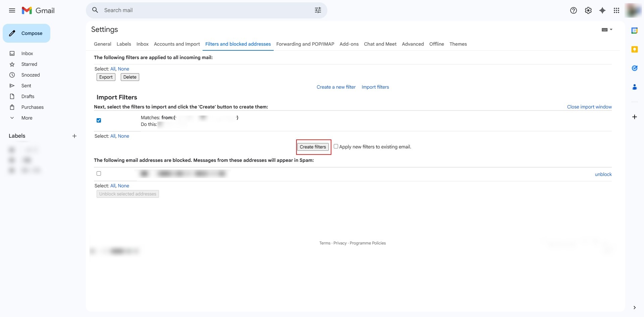Open Google Calendar side panel icon
Viewport: 644px width, 317px height.
click(x=634, y=31)
